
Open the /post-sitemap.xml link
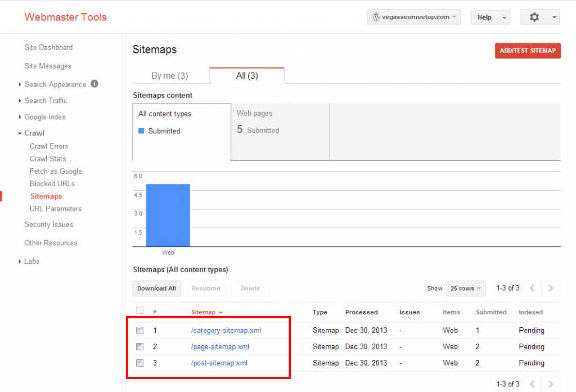click(219, 363)
